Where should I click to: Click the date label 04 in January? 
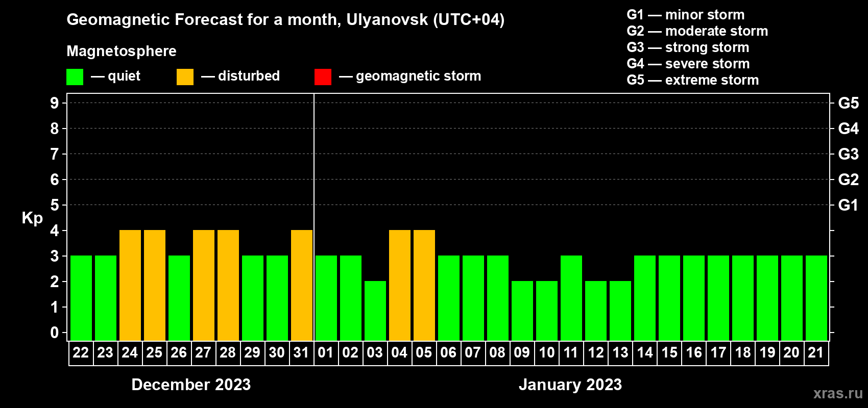point(399,353)
